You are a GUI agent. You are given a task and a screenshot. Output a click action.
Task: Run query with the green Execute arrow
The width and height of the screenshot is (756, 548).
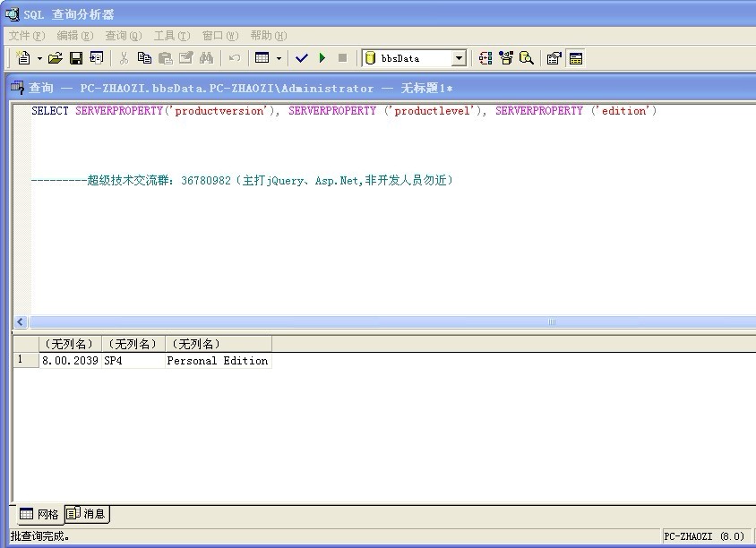click(x=322, y=58)
